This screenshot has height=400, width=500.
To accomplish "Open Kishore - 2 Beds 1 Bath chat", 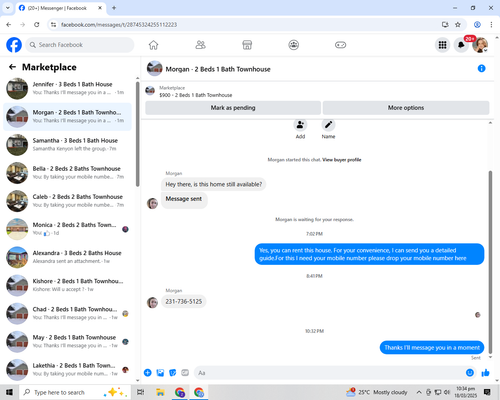I will click(x=67, y=285).
